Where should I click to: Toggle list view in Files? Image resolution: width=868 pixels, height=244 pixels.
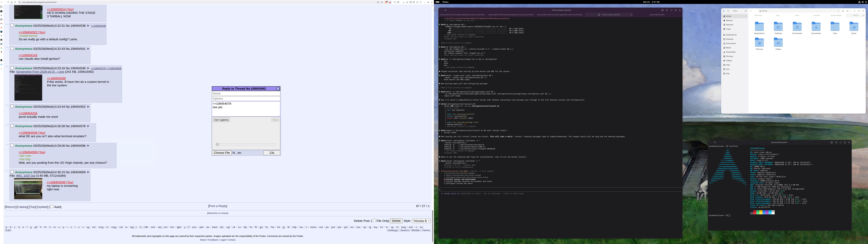[847, 11]
